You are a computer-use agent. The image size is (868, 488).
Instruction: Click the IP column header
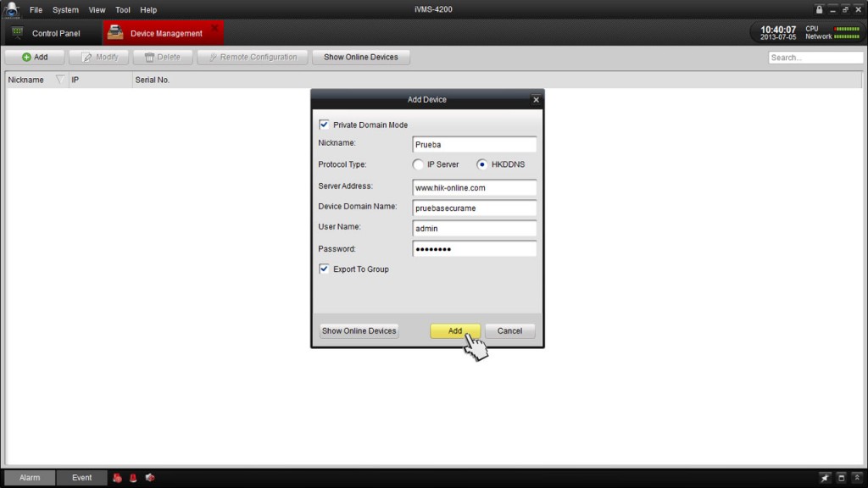coord(100,80)
